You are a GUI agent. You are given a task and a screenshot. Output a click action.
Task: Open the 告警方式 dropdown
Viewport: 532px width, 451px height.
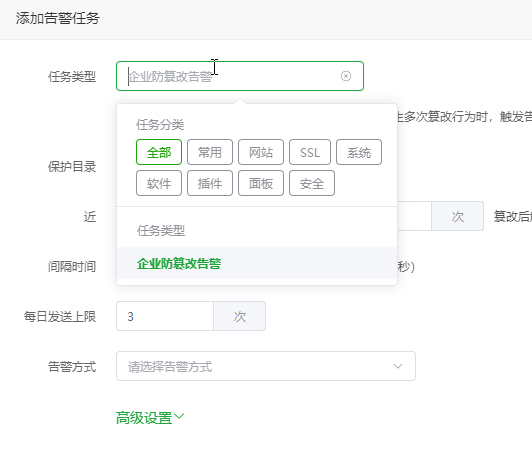pos(266,366)
